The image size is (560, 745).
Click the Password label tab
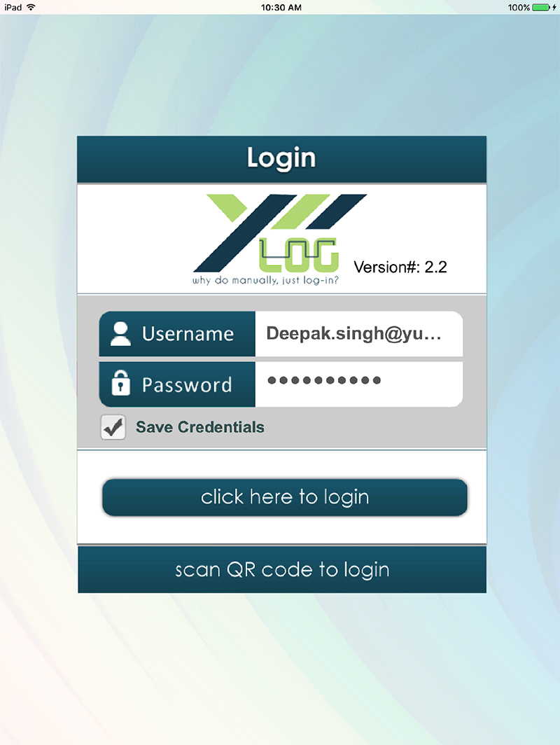tap(177, 384)
